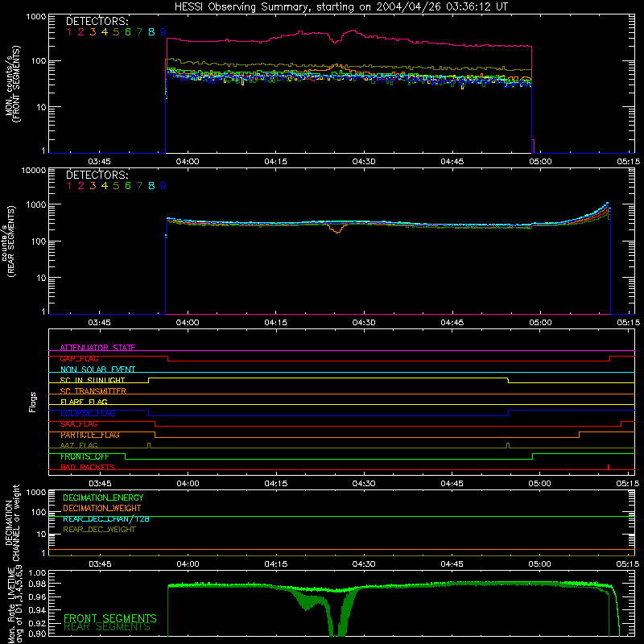Click the REAR_DEC_CHAN/128 legend label
This screenshot has height=644, width=644.
(106, 519)
